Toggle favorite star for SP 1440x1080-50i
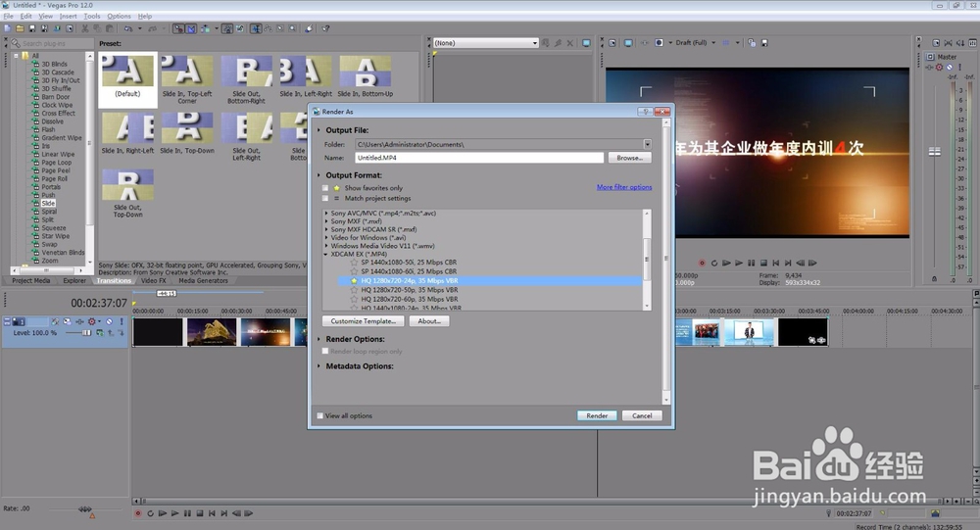Screen dimensions: 980x530 pos(355,262)
